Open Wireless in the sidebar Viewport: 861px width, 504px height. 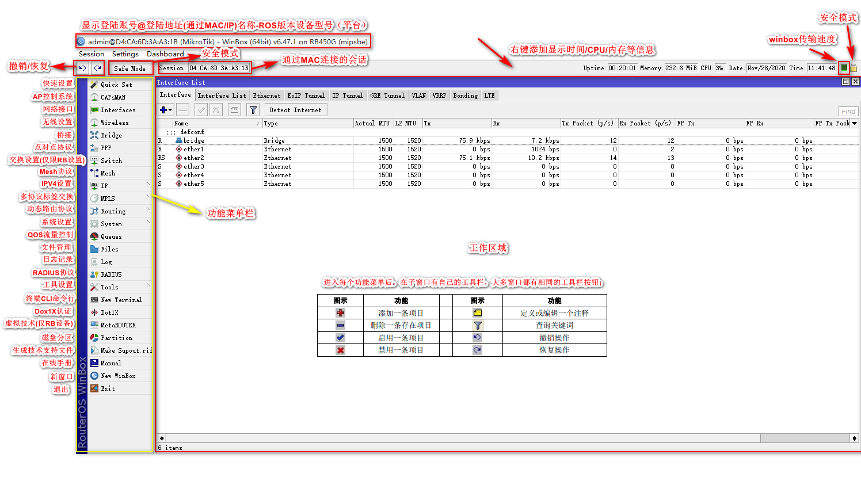point(120,123)
